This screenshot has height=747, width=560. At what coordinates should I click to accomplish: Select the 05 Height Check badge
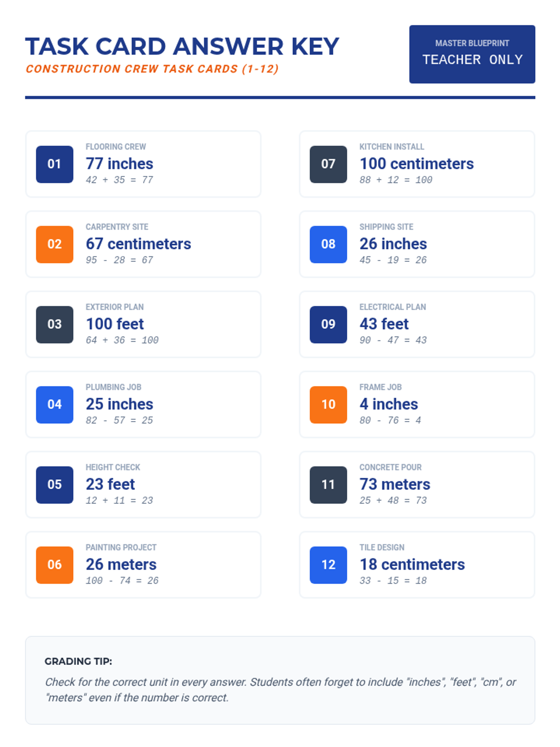coord(55,485)
